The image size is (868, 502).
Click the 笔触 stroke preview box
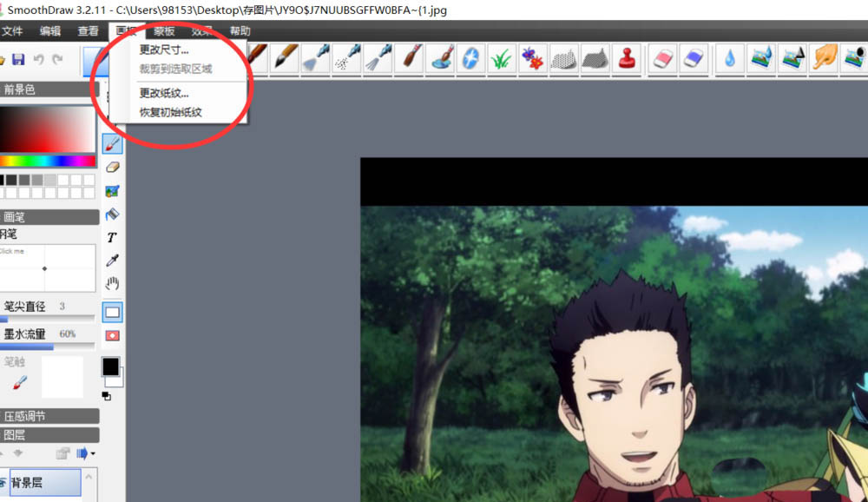point(62,377)
